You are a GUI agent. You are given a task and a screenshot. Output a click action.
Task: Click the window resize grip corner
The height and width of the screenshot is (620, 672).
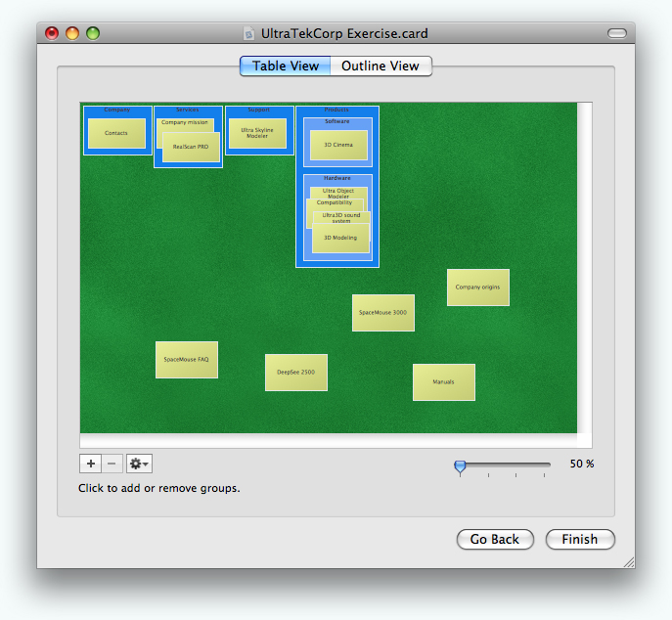click(x=629, y=562)
